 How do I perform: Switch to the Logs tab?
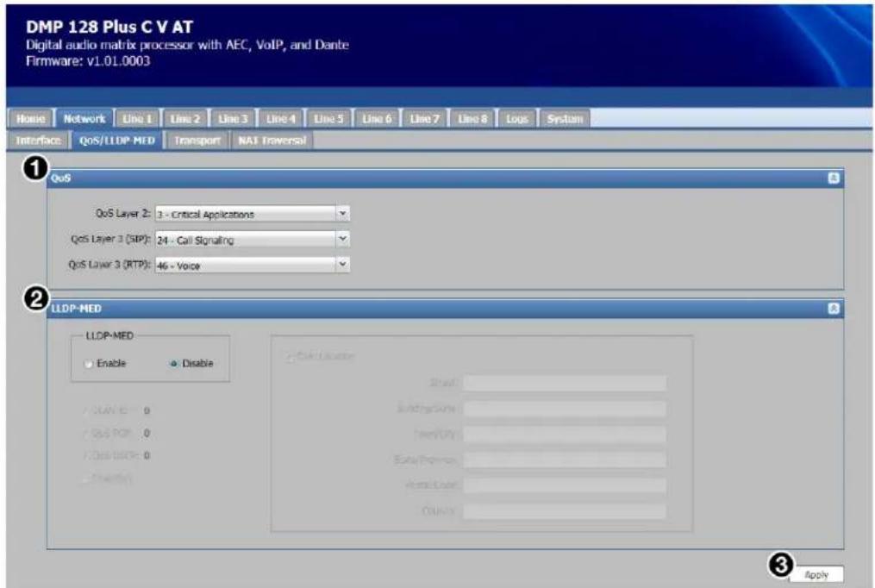516,118
